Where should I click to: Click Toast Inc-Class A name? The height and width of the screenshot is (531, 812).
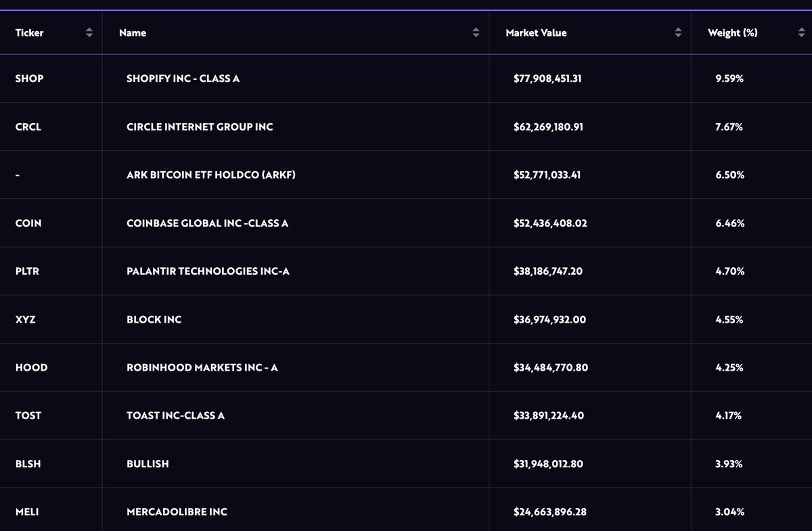tap(175, 415)
